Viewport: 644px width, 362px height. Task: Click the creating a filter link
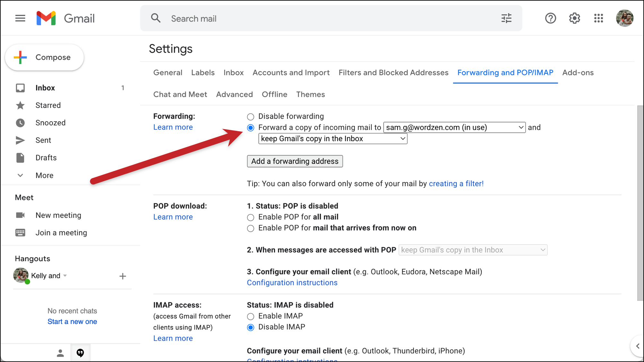click(456, 184)
